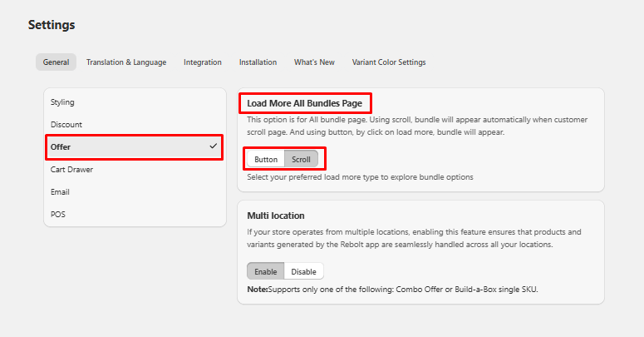Switch to Translation & Language tab
The width and height of the screenshot is (644, 337).
point(126,62)
